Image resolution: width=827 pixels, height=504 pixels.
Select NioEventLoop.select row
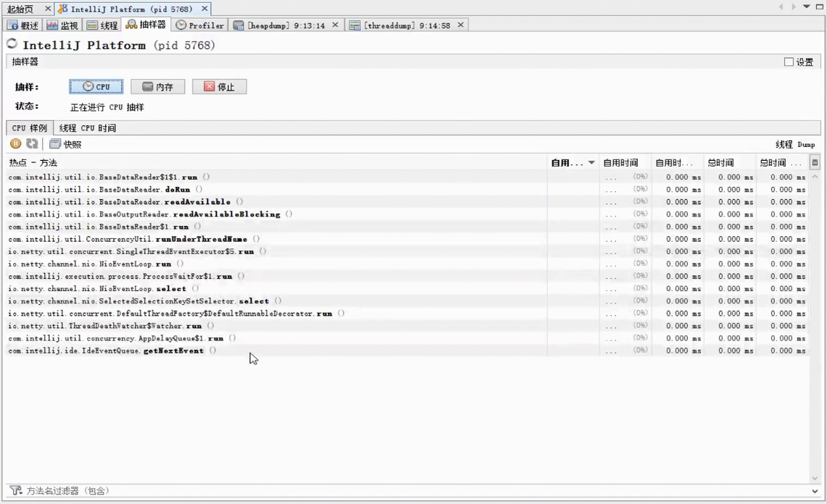[x=408, y=288]
